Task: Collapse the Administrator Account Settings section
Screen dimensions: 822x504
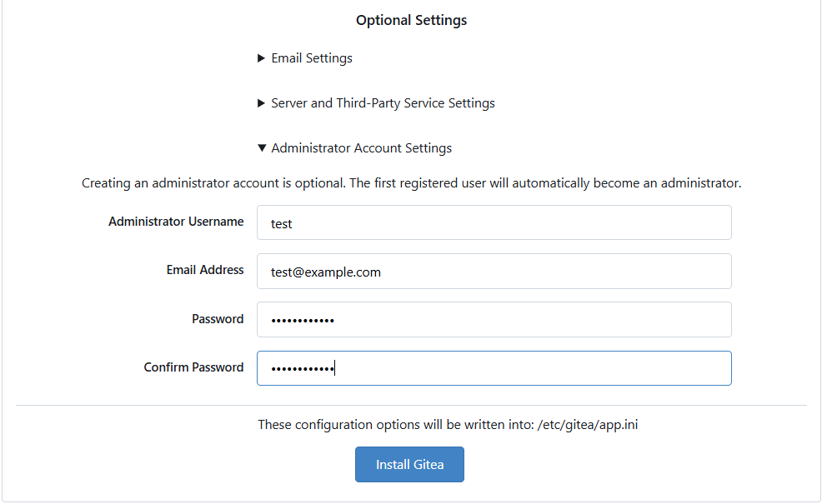Action: pyautogui.click(x=355, y=148)
